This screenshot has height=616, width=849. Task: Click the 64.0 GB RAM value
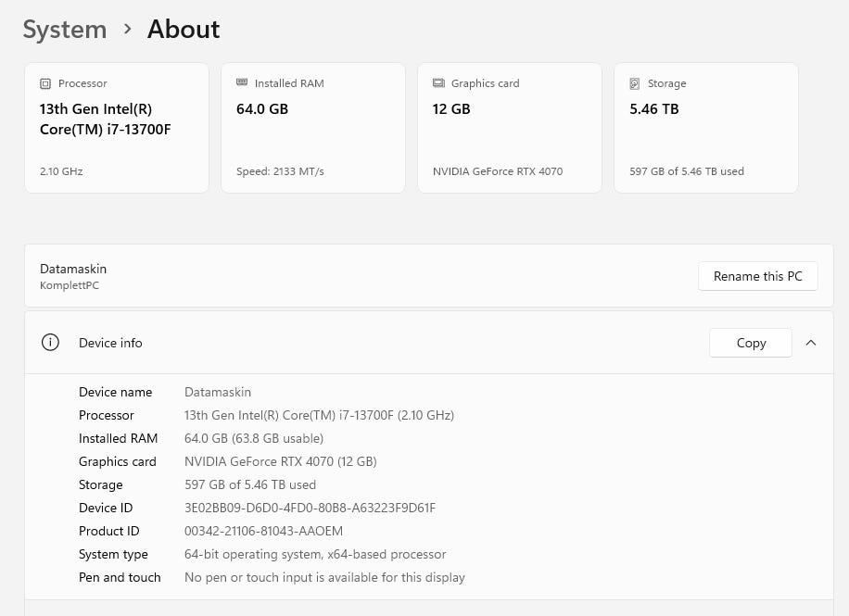click(262, 108)
